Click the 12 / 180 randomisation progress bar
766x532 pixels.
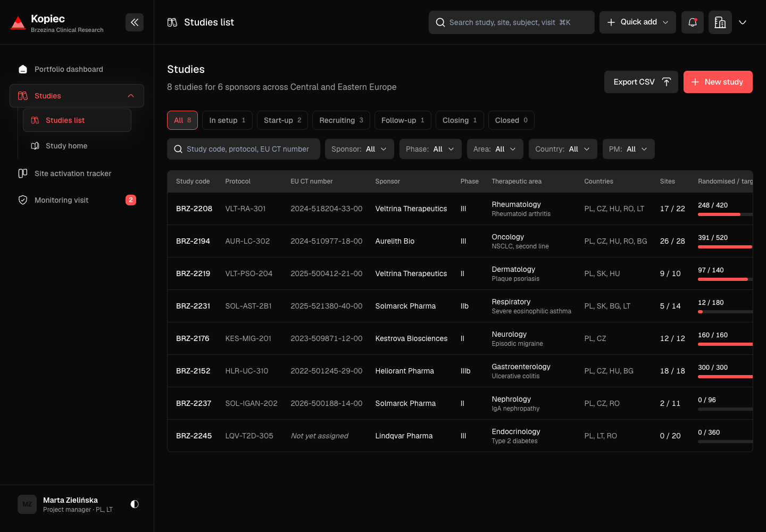tap(725, 312)
